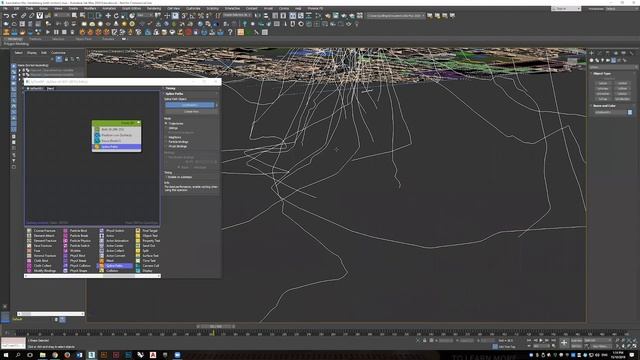Image resolution: width=640 pixels, height=360 pixels.
Task: Toggle Percent Snap in main toolbar
Action: pos(200,16)
